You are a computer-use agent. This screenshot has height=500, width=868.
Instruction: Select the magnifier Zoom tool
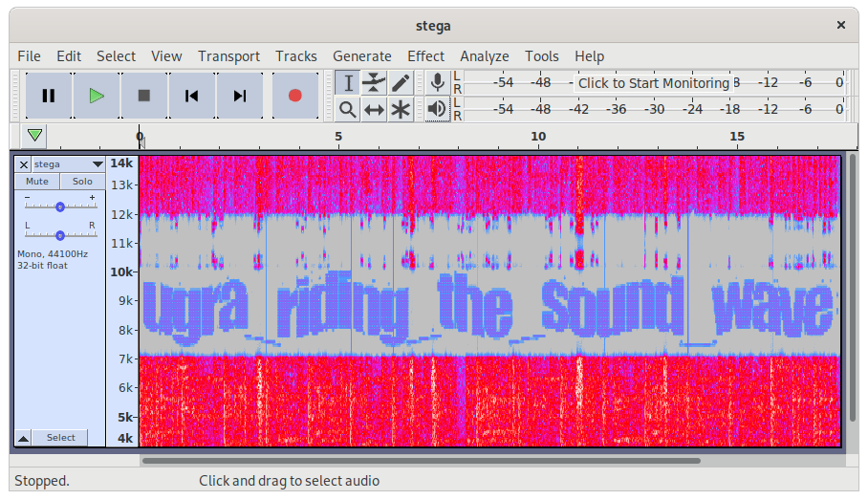click(348, 110)
